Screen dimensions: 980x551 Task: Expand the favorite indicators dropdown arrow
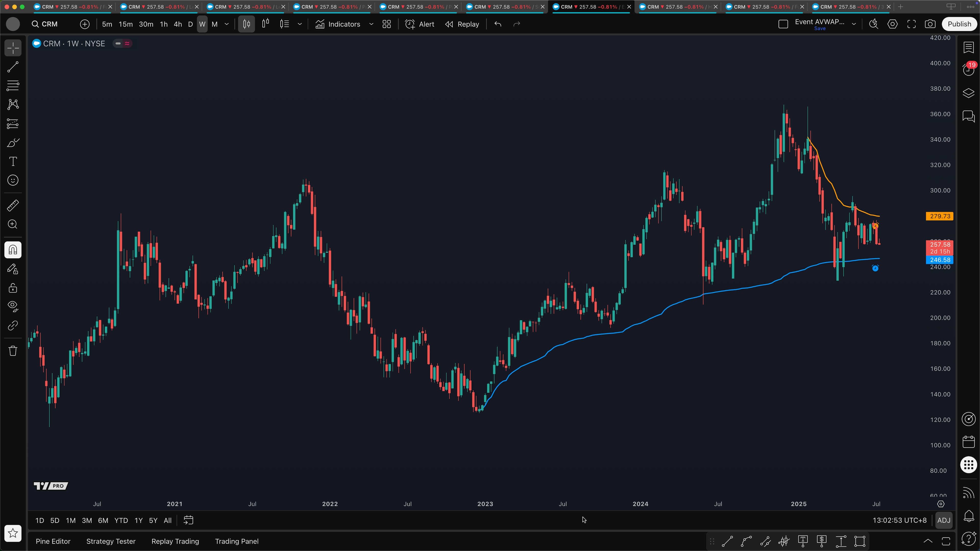371,24
